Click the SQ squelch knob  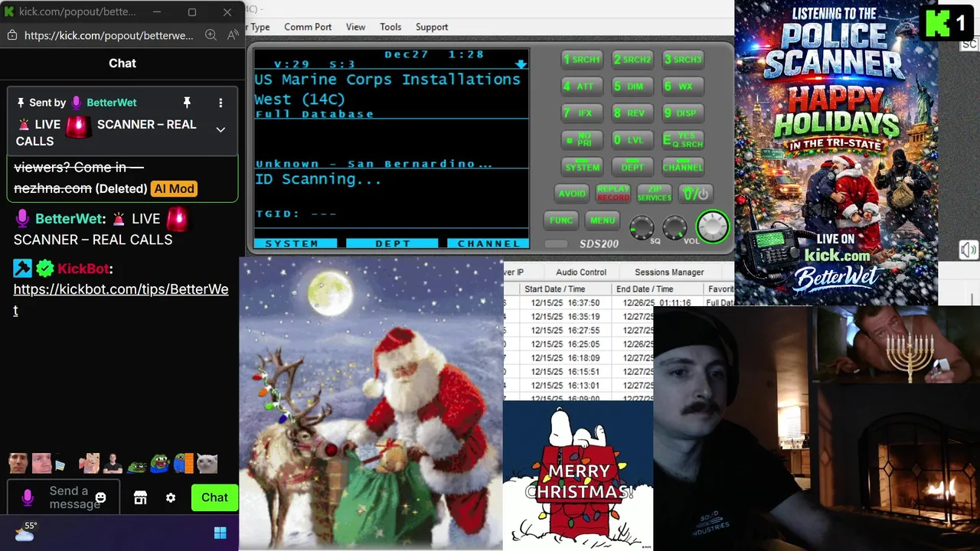point(642,227)
